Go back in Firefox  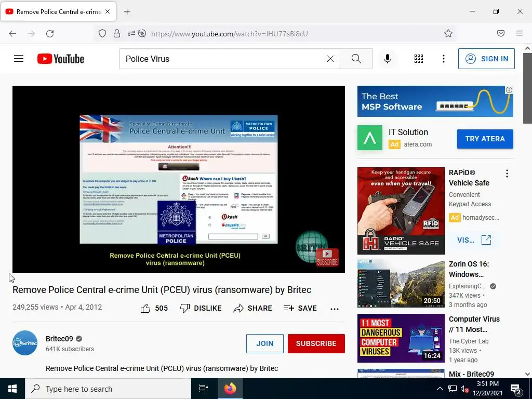point(12,33)
